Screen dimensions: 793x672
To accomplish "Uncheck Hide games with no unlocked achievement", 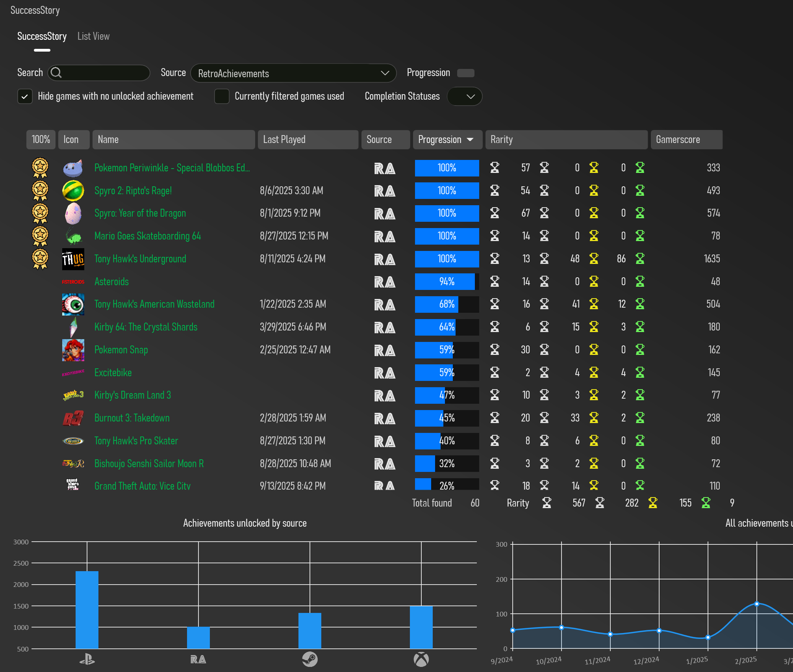I will pos(25,97).
